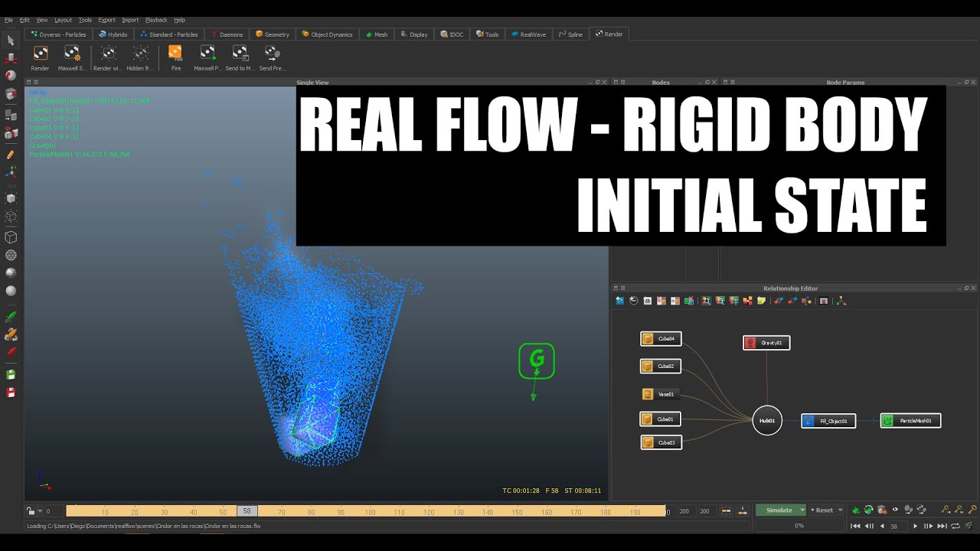The height and width of the screenshot is (551, 980).
Task: Open the Simulate dropdown arrow
Action: coord(802,510)
